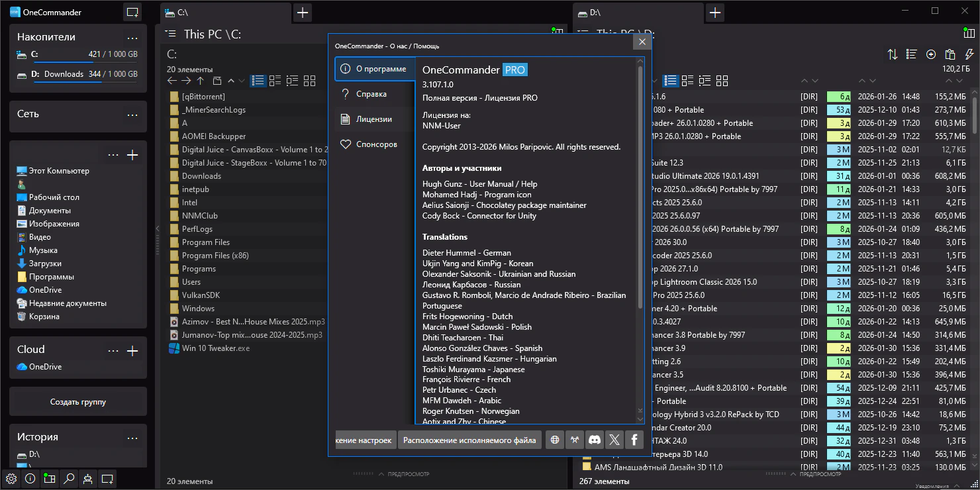Open settings with the gear icon
This screenshot has width=980, height=490.
(11, 479)
